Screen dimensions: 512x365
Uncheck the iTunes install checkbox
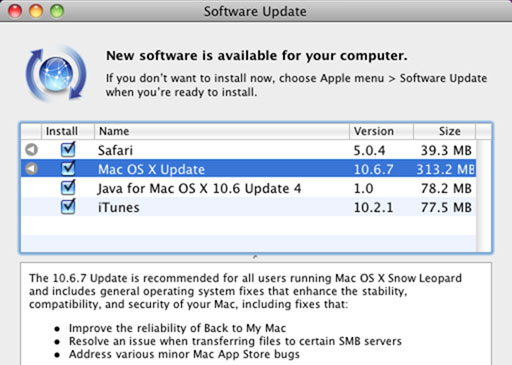(68, 206)
